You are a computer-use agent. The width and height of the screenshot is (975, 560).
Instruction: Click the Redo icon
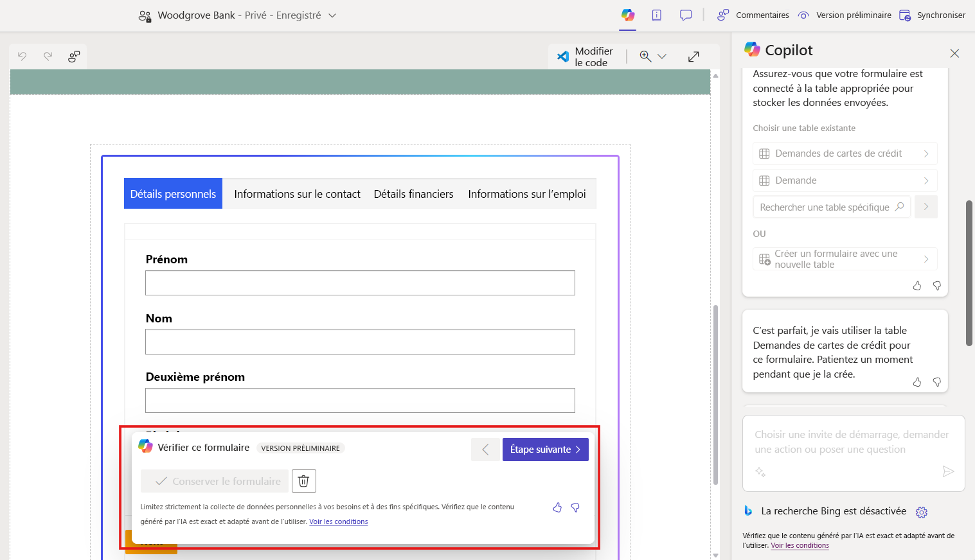click(48, 56)
